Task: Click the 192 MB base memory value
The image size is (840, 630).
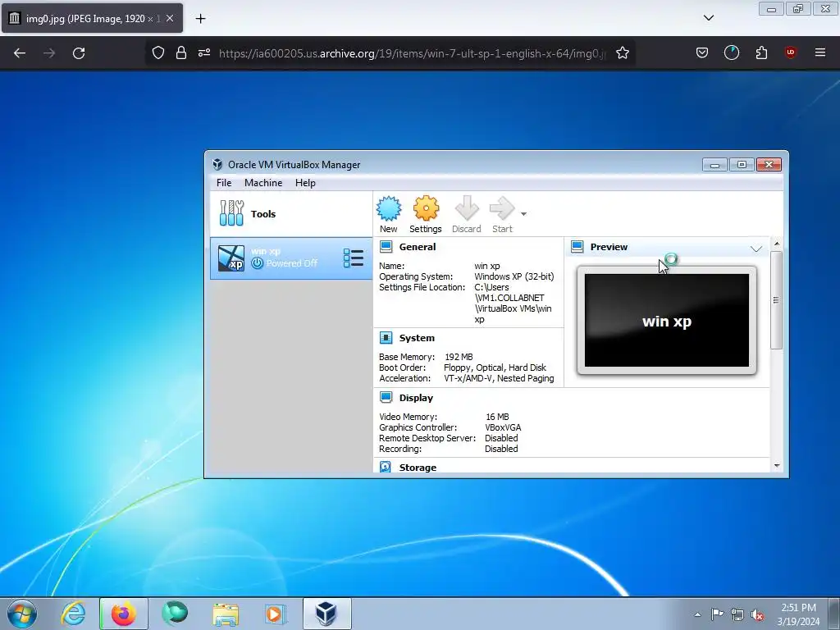Action: tap(459, 357)
